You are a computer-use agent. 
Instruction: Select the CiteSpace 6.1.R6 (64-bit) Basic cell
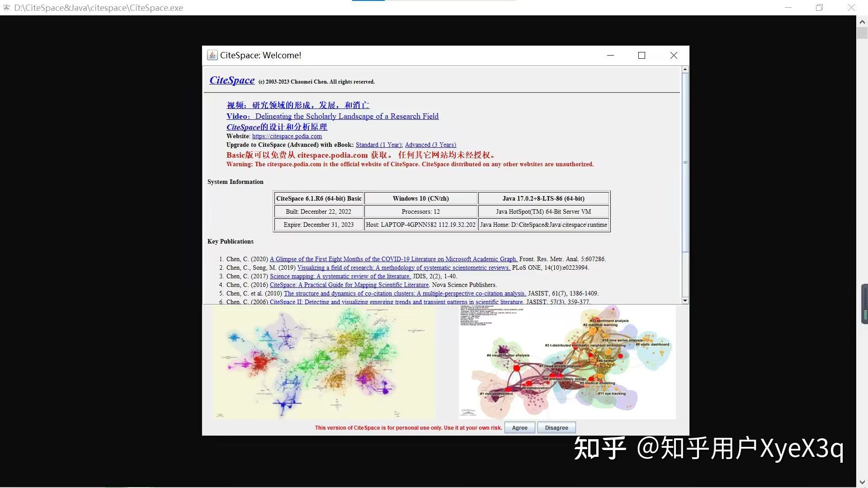(319, 198)
